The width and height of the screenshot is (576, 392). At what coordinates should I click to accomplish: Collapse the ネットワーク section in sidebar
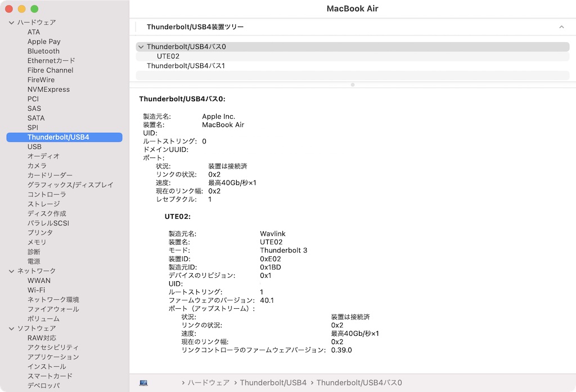click(11, 271)
